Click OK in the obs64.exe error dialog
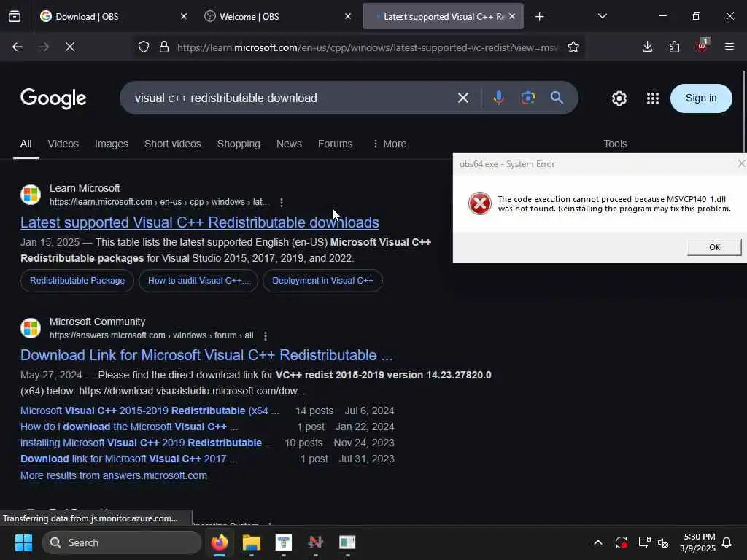This screenshot has height=560, width=747. click(714, 247)
